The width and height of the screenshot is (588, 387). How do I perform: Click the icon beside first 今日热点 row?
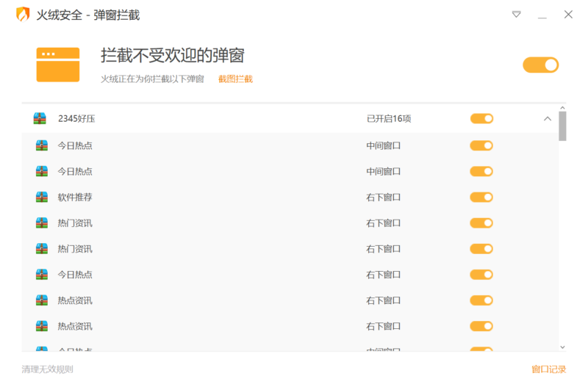pos(42,145)
